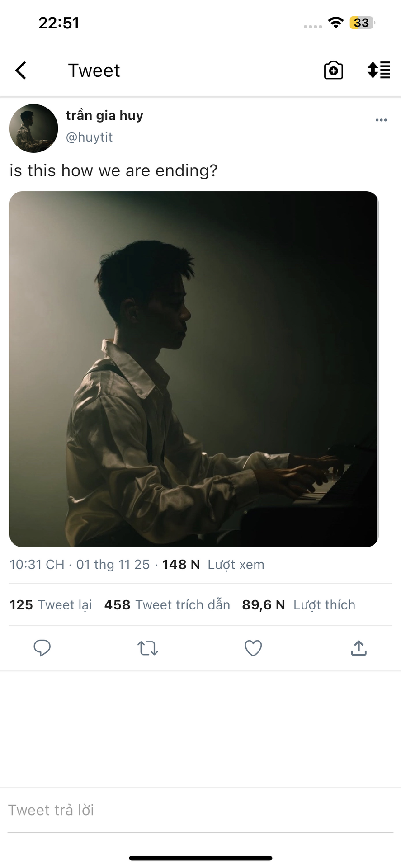Open the three-dot more options menu
The width and height of the screenshot is (401, 868).
(x=381, y=120)
